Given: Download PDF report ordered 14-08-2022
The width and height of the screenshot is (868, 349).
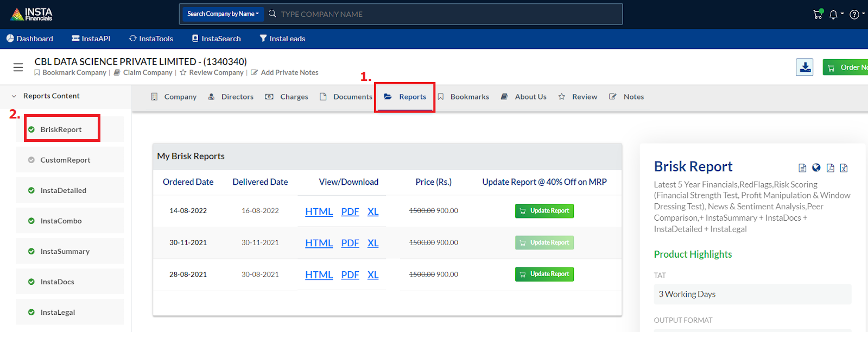Looking at the screenshot, I should pyautogui.click(x=350, y=211).
